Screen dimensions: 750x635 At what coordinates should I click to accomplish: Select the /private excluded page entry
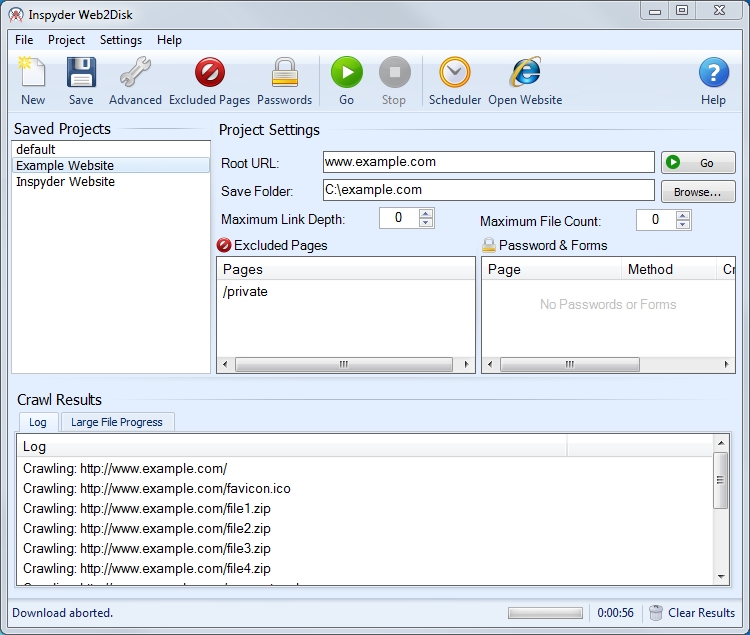[x=245, y=292]
